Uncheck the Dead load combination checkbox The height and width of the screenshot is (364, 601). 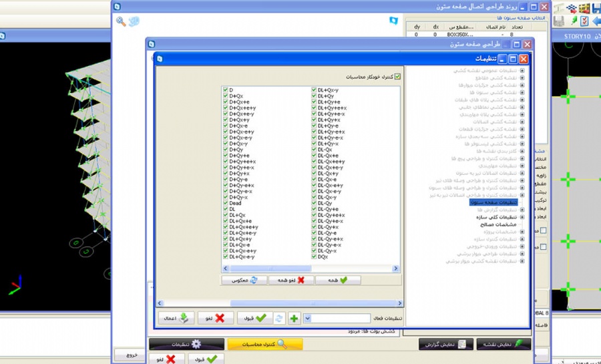point(226,203)
